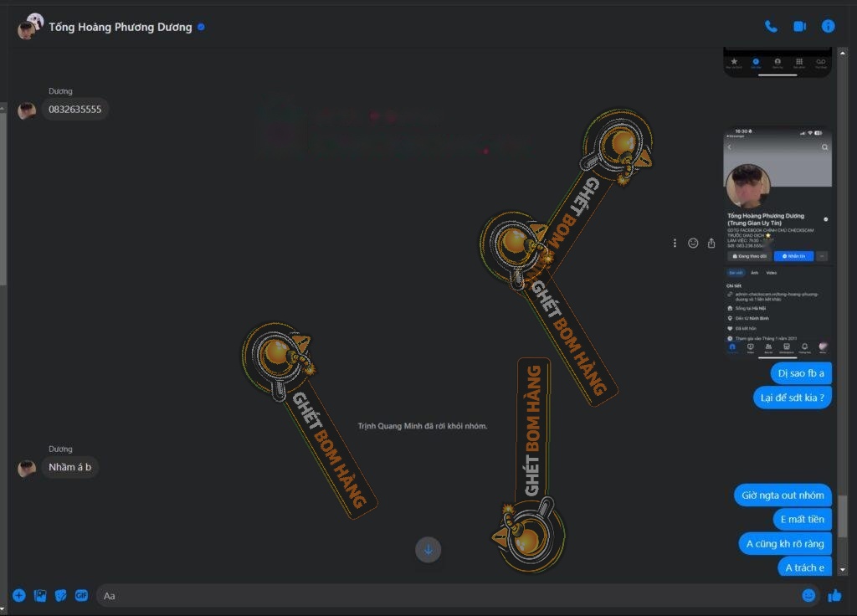Click Dương's avatar beside 'Nhầm á b'
Image resolution: width=857 pixels, height=616 pixels.
27,468
